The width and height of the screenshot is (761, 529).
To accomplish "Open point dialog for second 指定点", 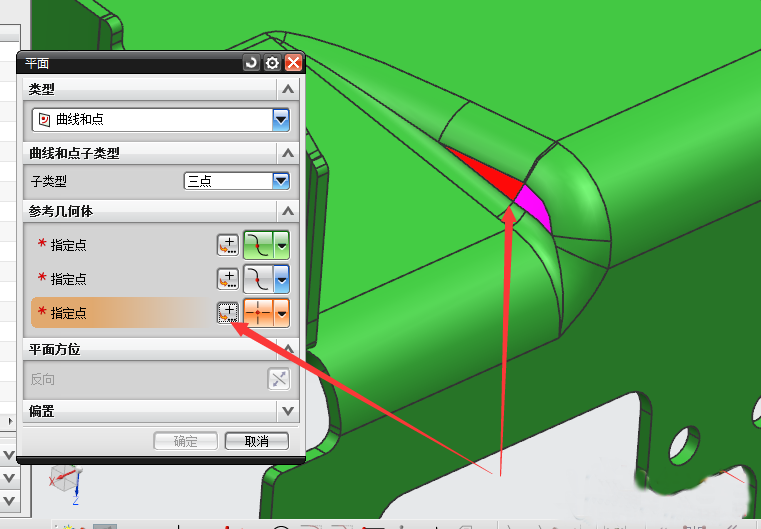I will [x=227, y=279].
